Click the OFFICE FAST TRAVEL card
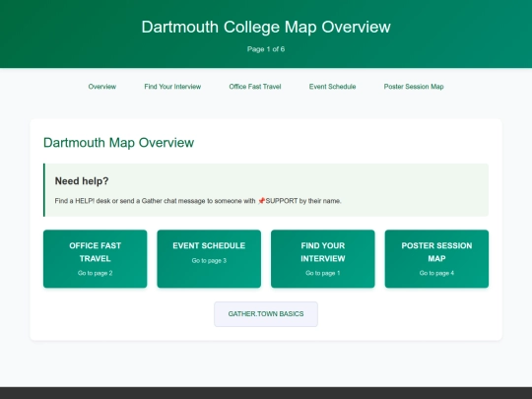Screen dimensions: 532x399 click(x=95, y=259)
